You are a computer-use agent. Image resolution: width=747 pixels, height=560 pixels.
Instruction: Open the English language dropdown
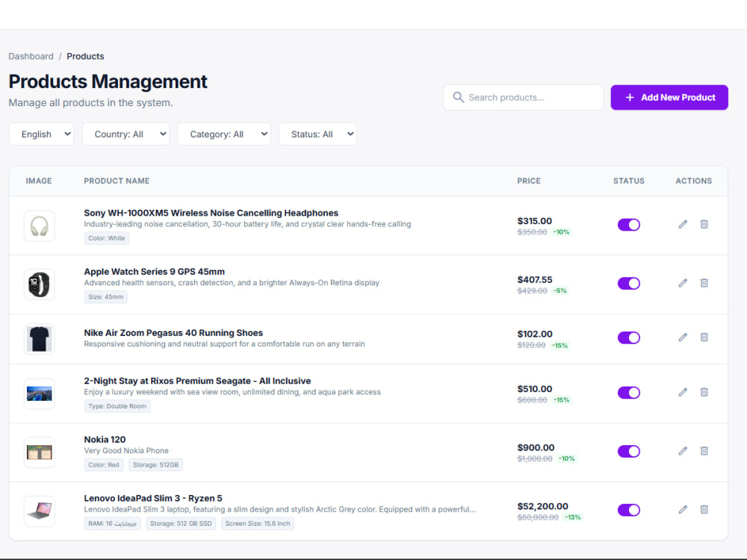[x=41, y=134]
